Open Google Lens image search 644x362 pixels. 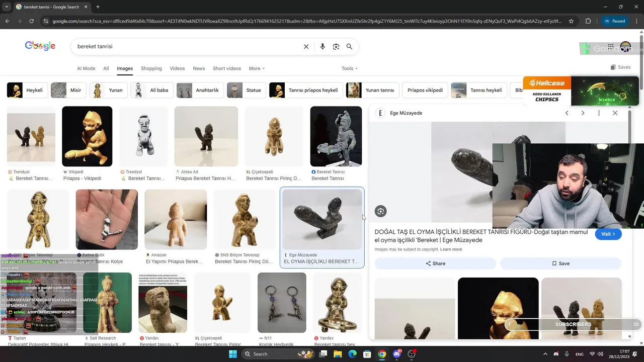336,47
